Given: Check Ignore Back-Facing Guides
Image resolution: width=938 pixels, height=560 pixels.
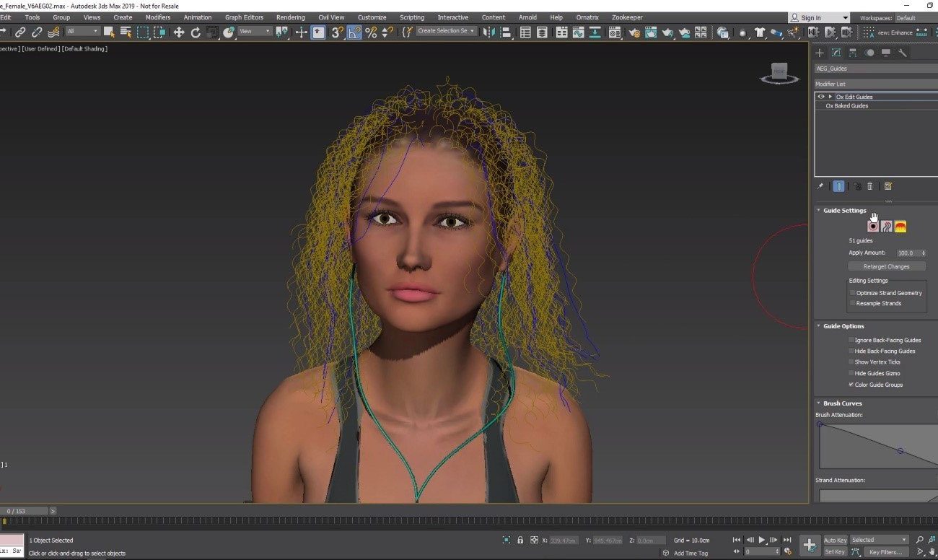Looking at the screenshot, I should 851,340.
